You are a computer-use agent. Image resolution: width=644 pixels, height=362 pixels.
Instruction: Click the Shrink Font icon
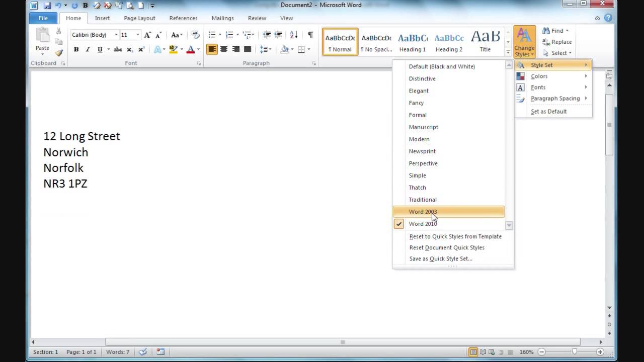coord(158,35)
